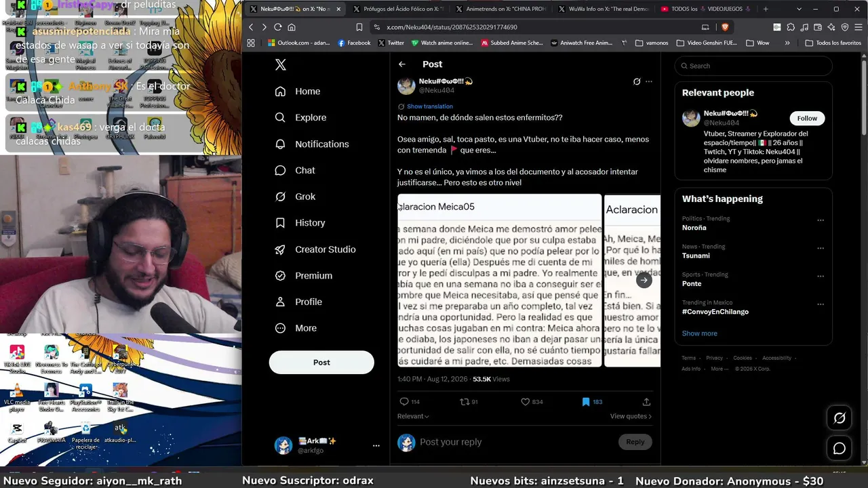
Task: Switch to WuWa Info on X tab
Action: pos(602,9)
